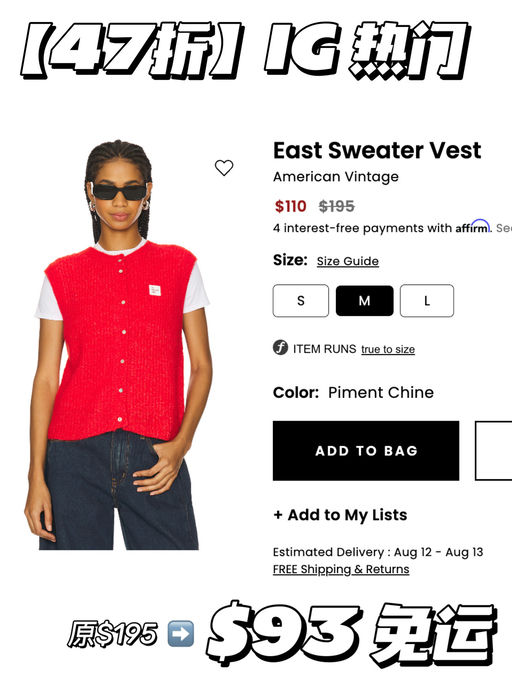
Task: Click the true to size link
Action: coord(388,349)
